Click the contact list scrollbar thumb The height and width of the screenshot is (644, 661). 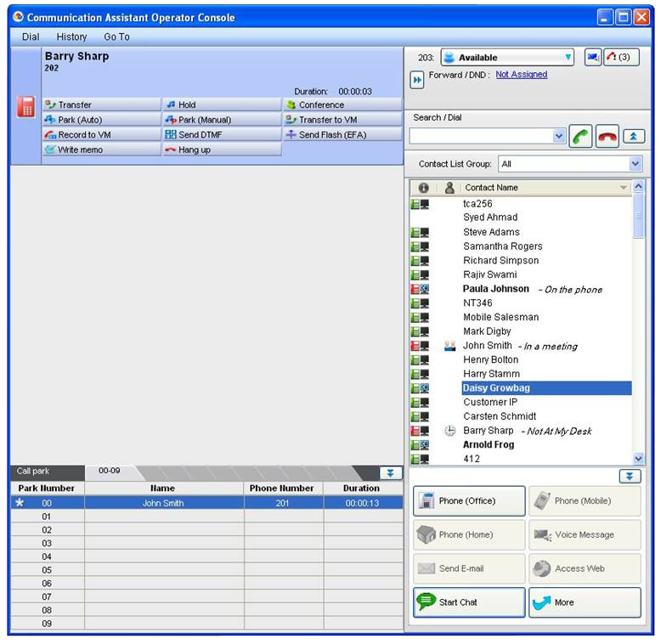[x=638, y=215]
